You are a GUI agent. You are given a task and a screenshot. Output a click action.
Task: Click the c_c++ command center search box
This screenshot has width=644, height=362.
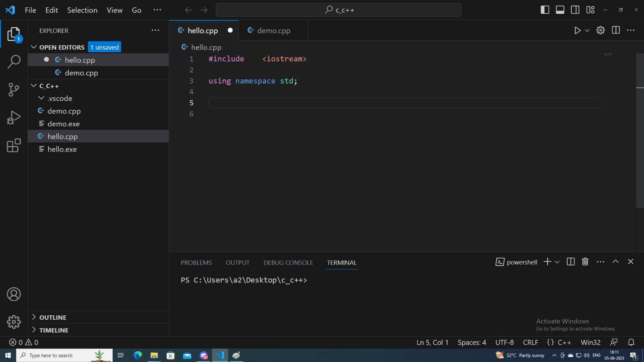click(339, 10)
